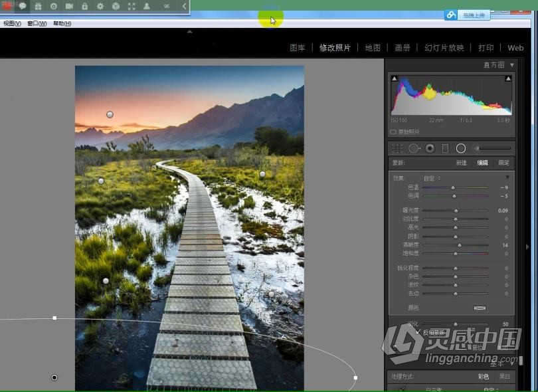Image resolution: width=538 pixels, height=392 pixels.
Task: Select the filter pin on left grass field
Action: pyautogui.click(x=101, y=181)
